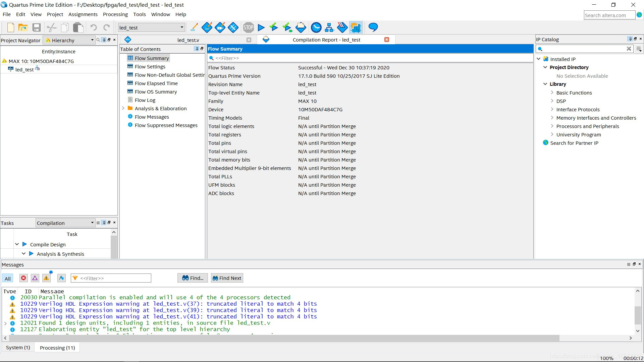Screen dimensions: 644x362
Task: Toggle error messages filter in Messages
Action: (23, 278)
